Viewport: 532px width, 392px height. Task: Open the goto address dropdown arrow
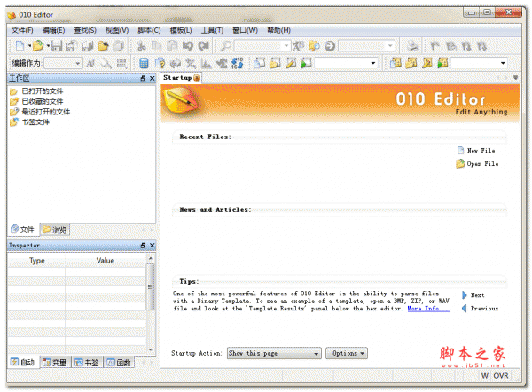390,45
